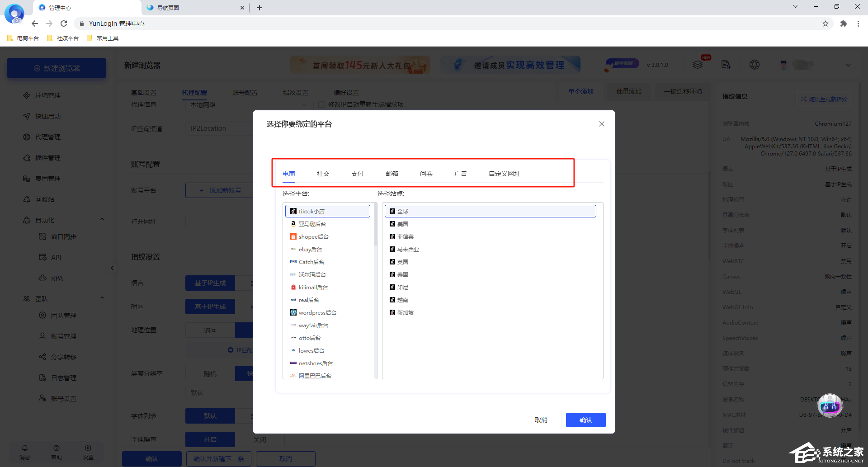868x467 pixels.
Task: Open the 回收站 recycle bin page
Action: pos(47,199)
